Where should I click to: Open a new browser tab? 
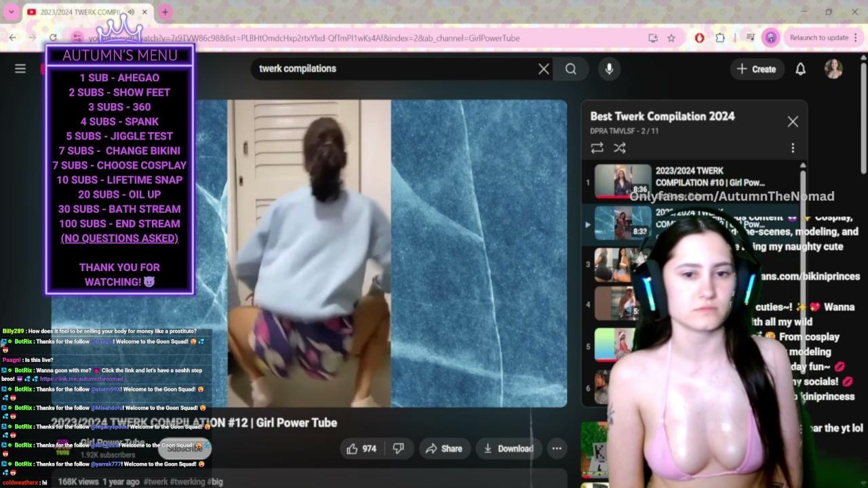(165, 12)
